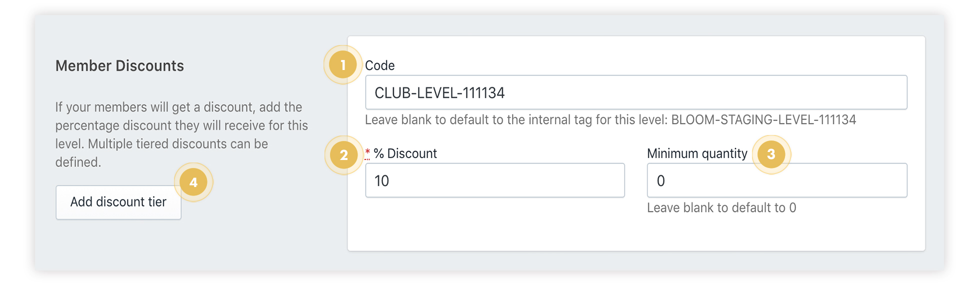
Task: Click the numbered marker 4 near Add discount tier
Action: point(193,182)
